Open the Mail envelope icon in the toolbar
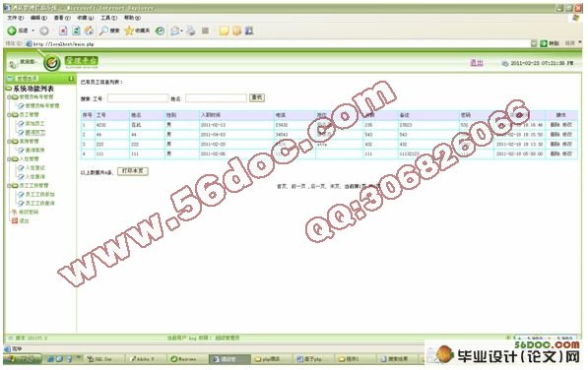Image resolution: width=588 pixels, height=370 pixels. click(174, 31)
